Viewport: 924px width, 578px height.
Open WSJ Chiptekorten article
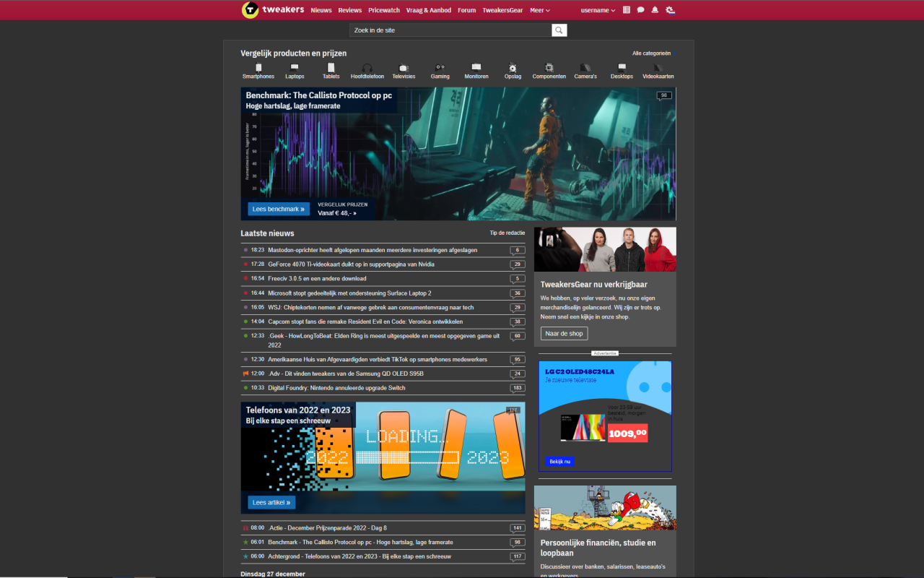point(371,307)
